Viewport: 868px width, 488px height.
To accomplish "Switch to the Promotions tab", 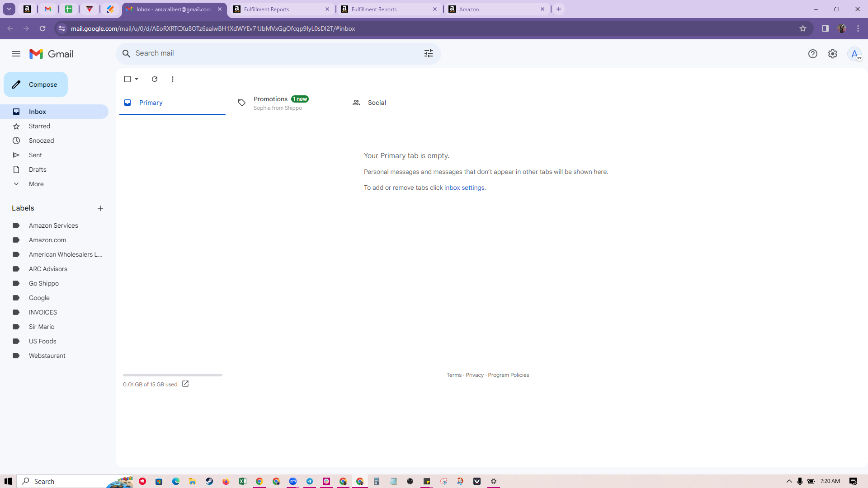I will [x=286, y=103].
